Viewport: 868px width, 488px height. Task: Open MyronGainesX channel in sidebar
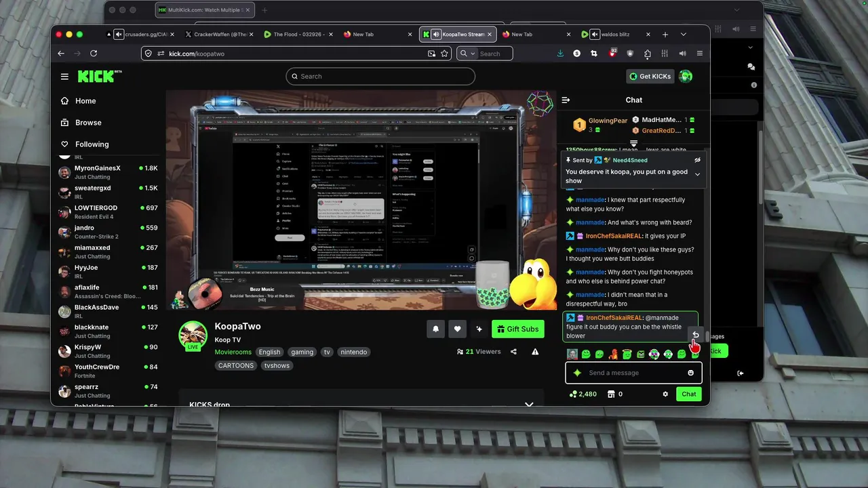pyautogui.click(x=108, y=172)
